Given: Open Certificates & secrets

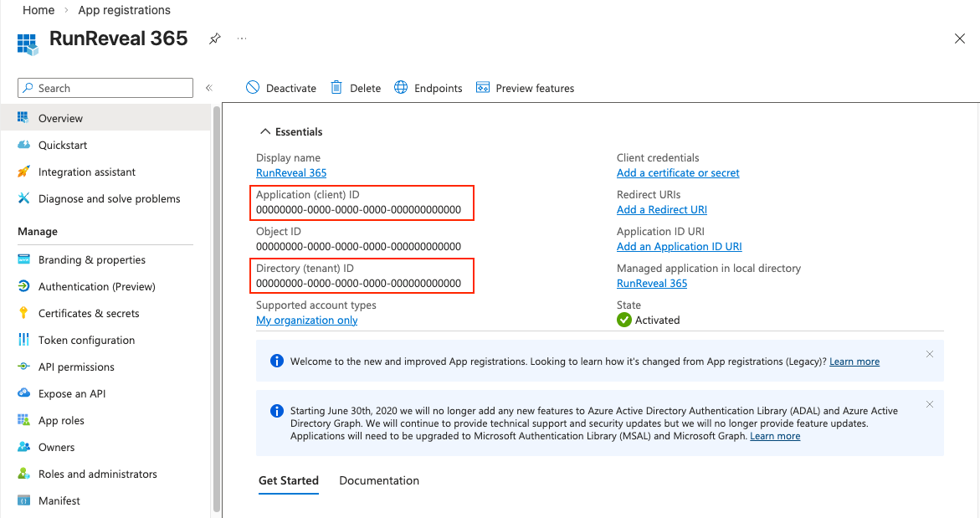Looking at the screenshot, I should point(88,313).
